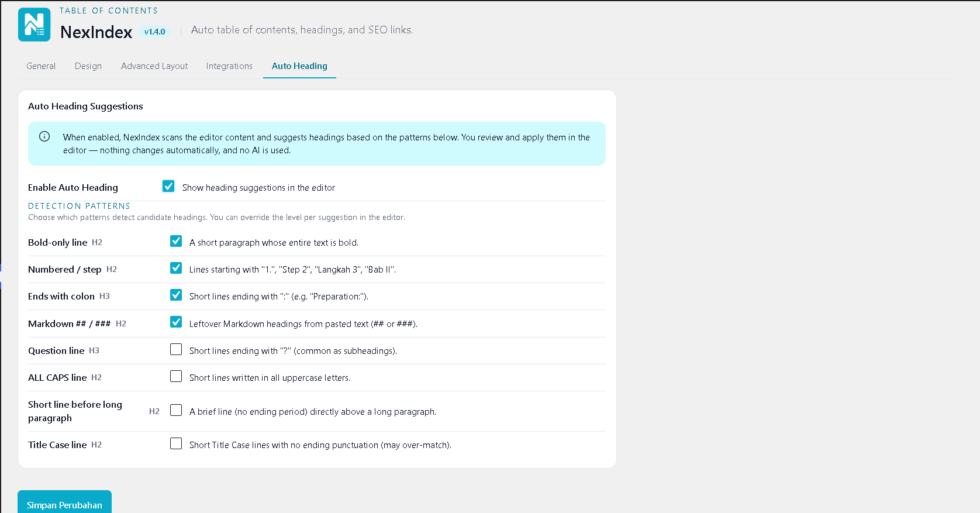The height and width of the screenshot is (513, 980).
Task: Check the Title Case line pattern
Action: tap(176, 443)
